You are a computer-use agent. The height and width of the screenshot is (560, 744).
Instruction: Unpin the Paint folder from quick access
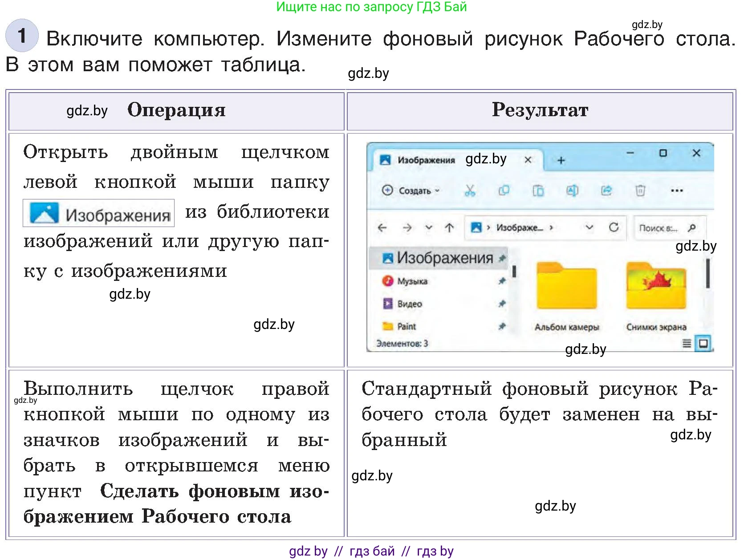[502, 326]
